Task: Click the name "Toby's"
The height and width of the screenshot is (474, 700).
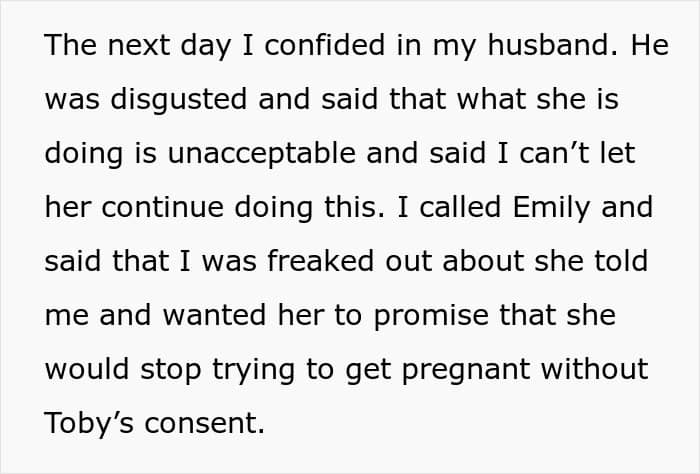Action: click(x=89, y=423)
